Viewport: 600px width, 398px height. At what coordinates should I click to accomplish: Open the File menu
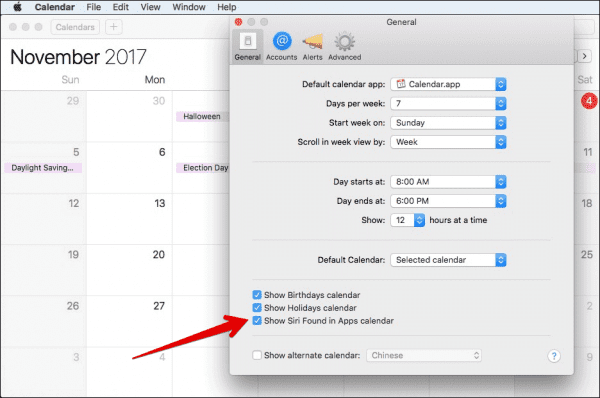[93, 7]
